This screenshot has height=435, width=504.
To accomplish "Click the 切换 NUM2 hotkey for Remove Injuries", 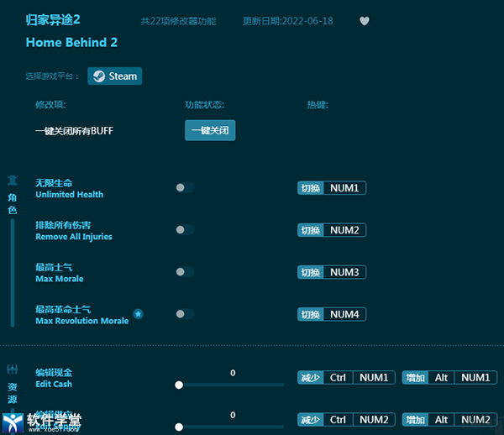I will 332,230.
